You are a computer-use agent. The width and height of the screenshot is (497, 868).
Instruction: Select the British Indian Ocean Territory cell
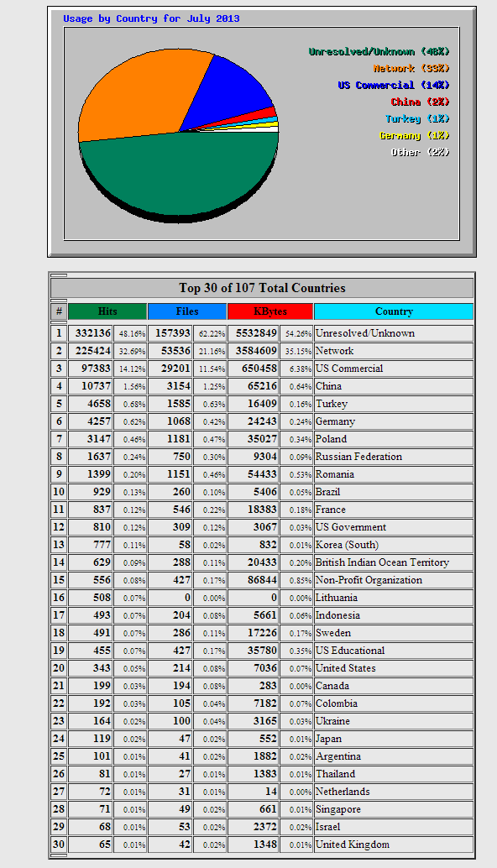pyautogui.click(x=394, y=562)
